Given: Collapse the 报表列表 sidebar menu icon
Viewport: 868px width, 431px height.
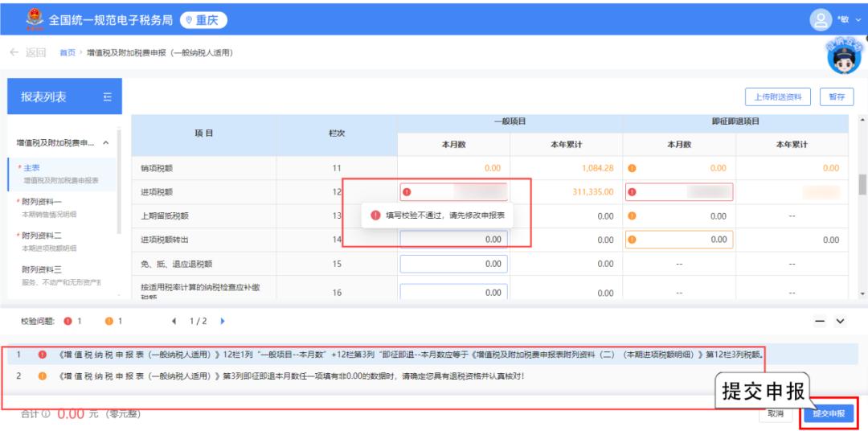Looking at the screenshot, I should click(x=107, y=98).
